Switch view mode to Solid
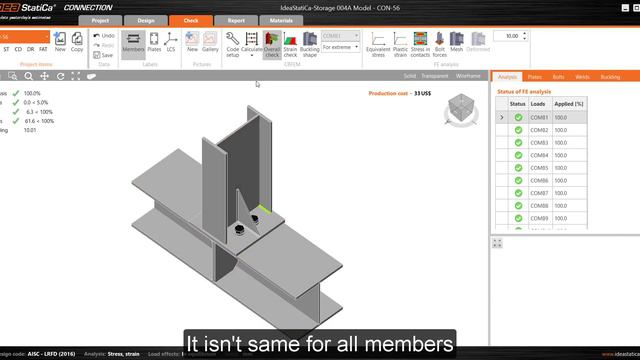Viewport: 640px width, 360px height. (x=409, y=76)
